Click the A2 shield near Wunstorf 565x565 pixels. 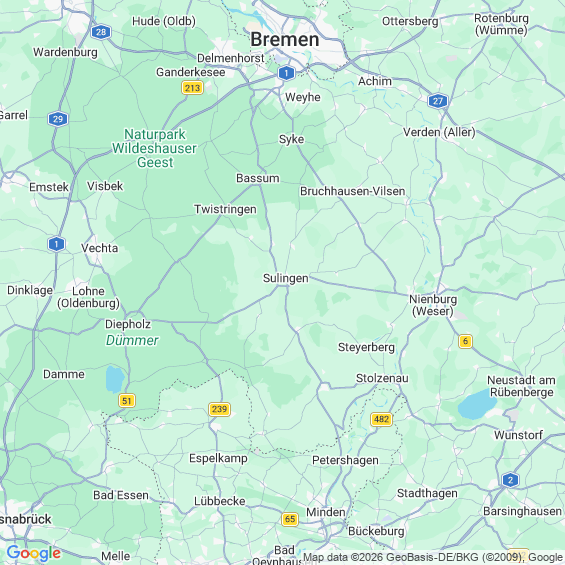click(x=510, y=480)
